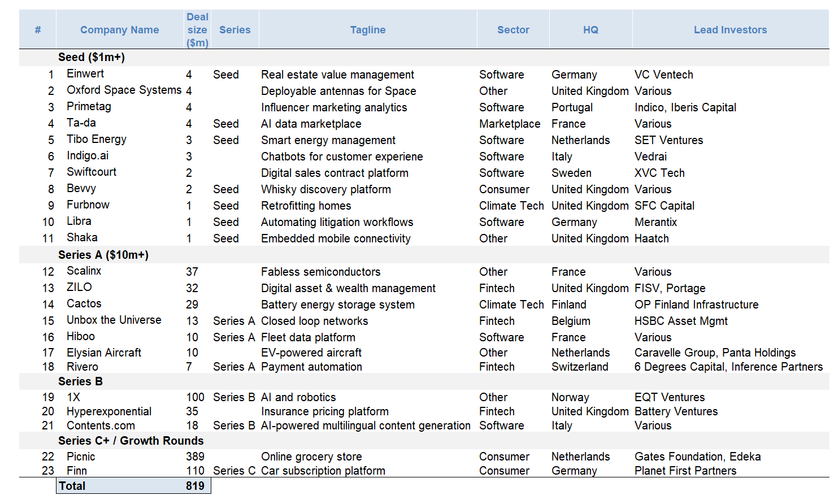Select Hyperexponential company name

click(x=109, y=411)
